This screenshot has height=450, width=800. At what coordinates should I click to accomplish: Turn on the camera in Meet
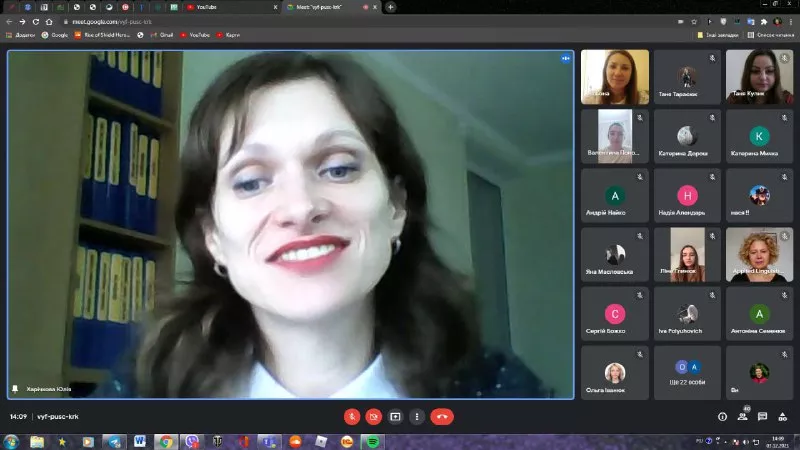coord(373,416)
